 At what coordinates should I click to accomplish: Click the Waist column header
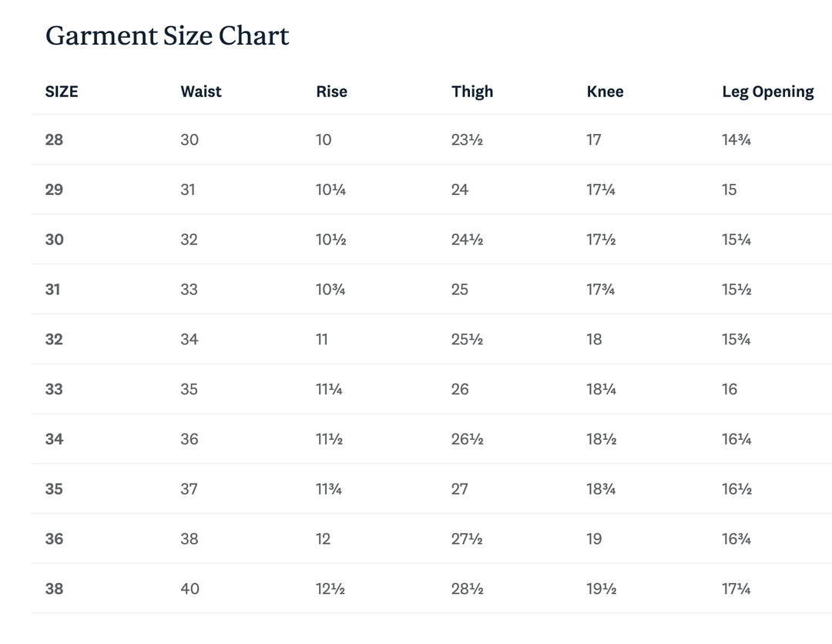tap(201, 92)
